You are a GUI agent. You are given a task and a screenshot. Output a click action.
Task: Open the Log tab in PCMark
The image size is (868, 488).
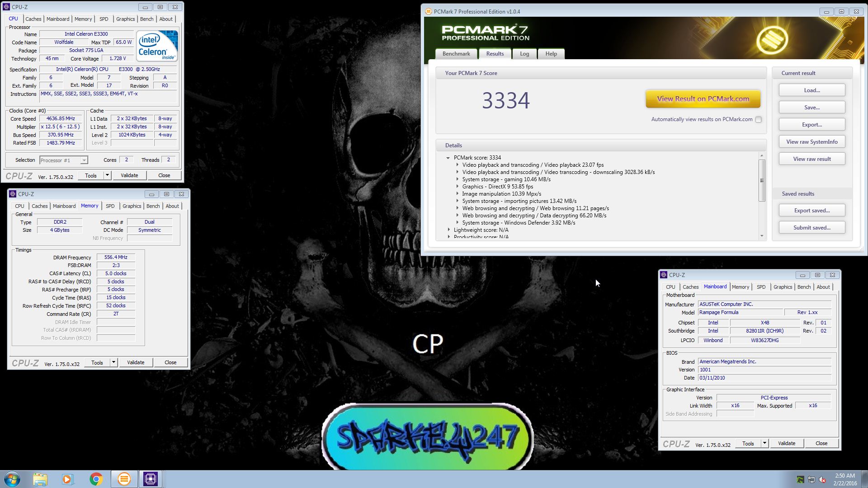pos(524,54)
